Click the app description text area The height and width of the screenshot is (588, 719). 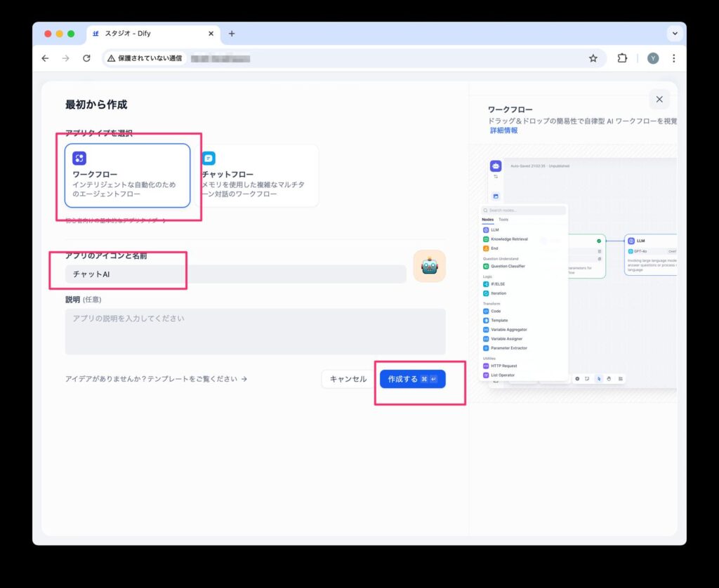click(255, 331)
